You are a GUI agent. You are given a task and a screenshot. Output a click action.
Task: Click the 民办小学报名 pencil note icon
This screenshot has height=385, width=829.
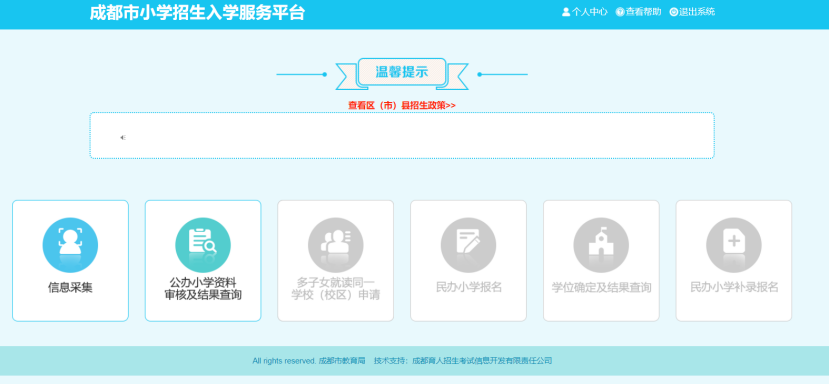point(468,245)
